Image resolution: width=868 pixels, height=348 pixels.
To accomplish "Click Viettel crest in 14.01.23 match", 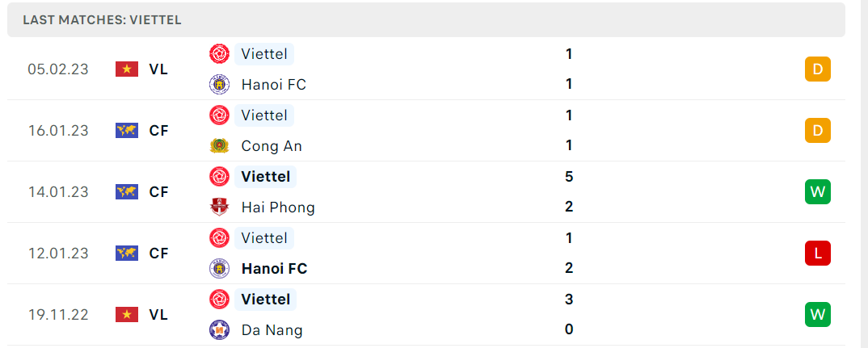I will (219, 177).
